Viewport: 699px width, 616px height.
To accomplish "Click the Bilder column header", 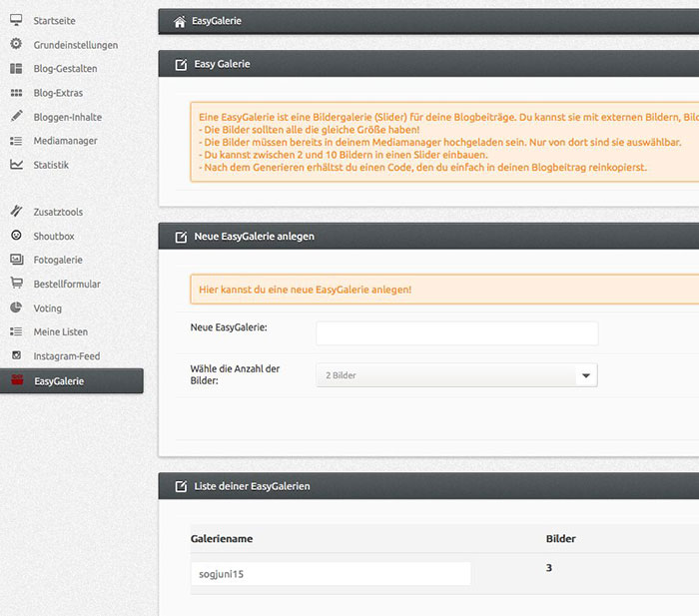I will (561, 538).
